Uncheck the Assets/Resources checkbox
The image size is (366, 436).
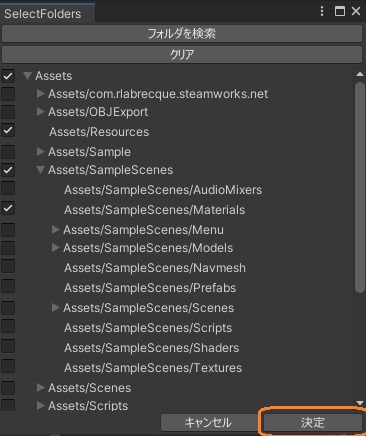tap(8, 130)
